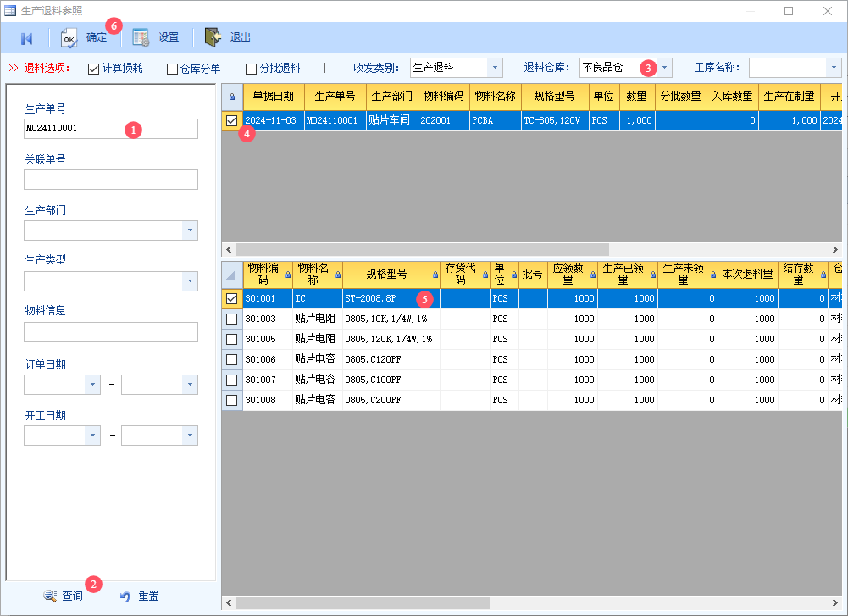
Task: Click into 生产单号 field with M024110001
Action: tap(111, 129)
